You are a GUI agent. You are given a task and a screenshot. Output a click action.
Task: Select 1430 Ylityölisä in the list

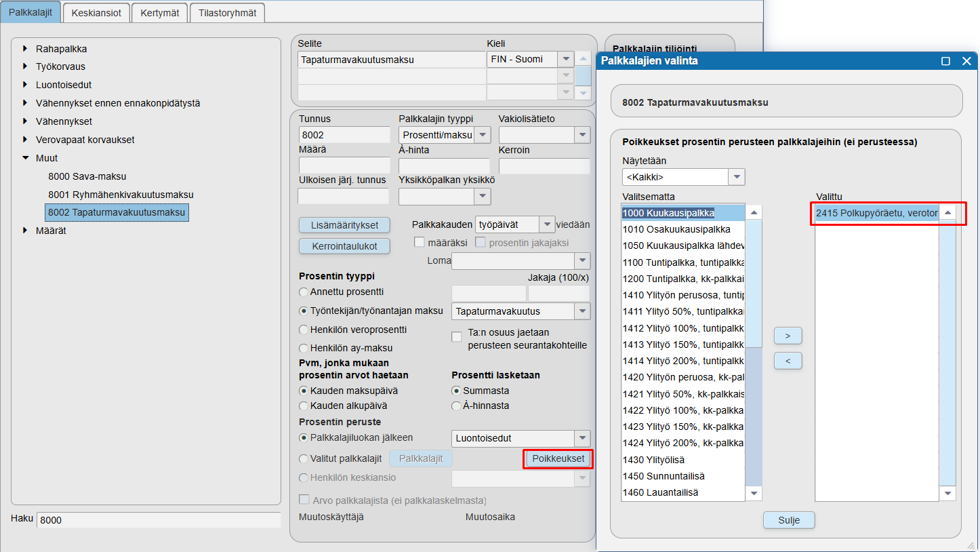coord(683,460)
